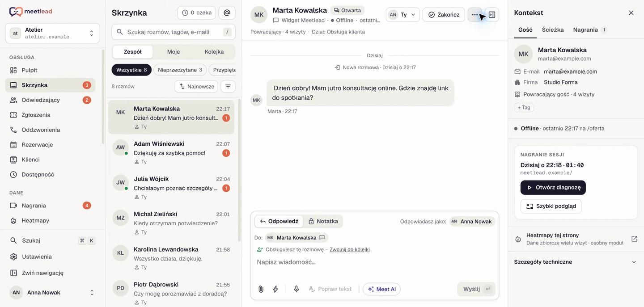Open the Nagrania tab in Kontekst
The image size is (644, 307).
[590, 30]
